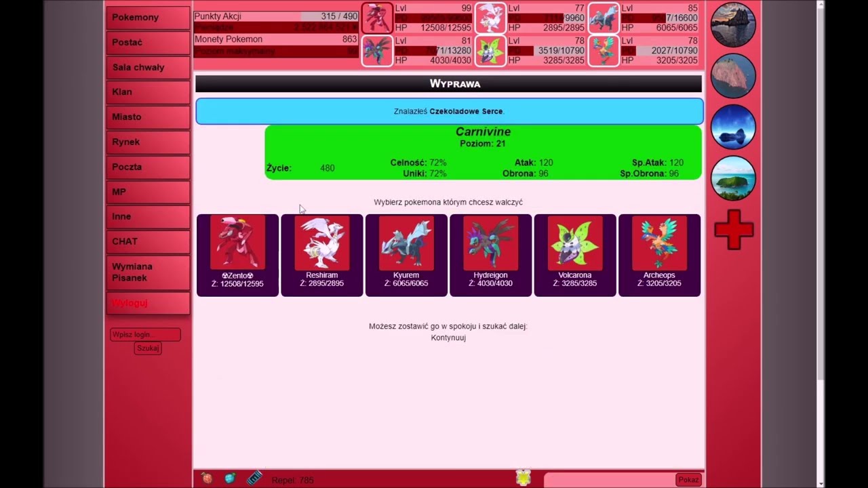Open the Inne menu
The width and height of the screenshot is (868, 488).
point(148,217)
